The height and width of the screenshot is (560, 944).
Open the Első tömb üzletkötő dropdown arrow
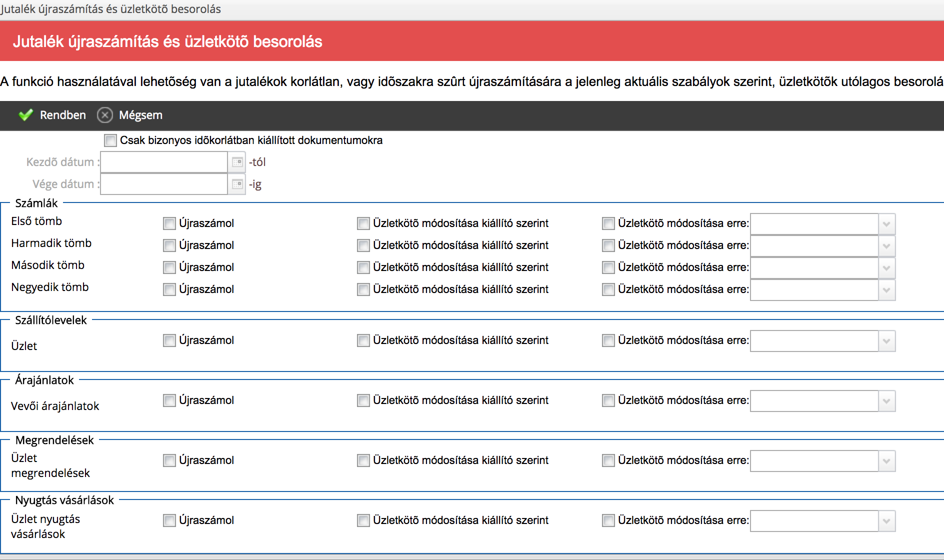point(886,224)
